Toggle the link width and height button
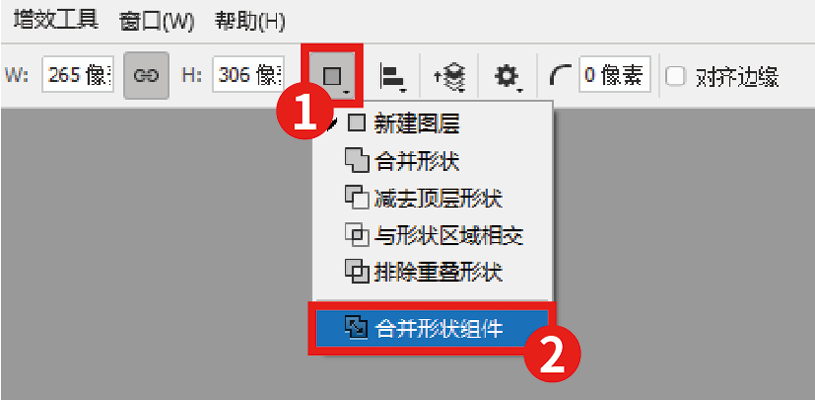The width and height of the screenshot is (815, 401). click(146, 75)
